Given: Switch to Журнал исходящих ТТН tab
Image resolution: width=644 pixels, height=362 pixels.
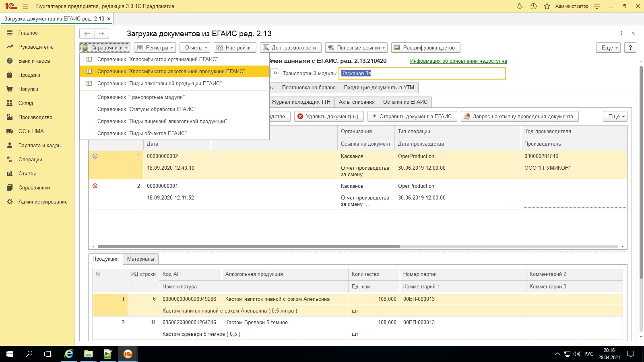Looking at the screenshot, I should click(x=301, y=102).
